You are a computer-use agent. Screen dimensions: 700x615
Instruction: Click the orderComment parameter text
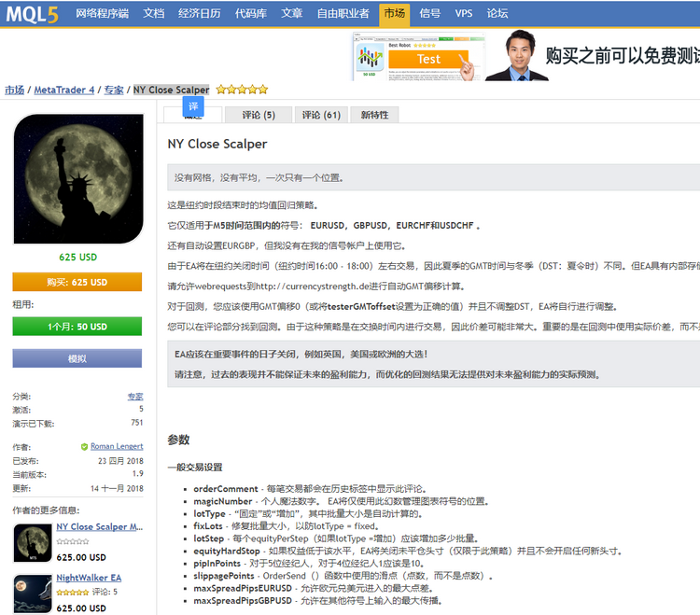pyautogui.click(x=226, y=489)
